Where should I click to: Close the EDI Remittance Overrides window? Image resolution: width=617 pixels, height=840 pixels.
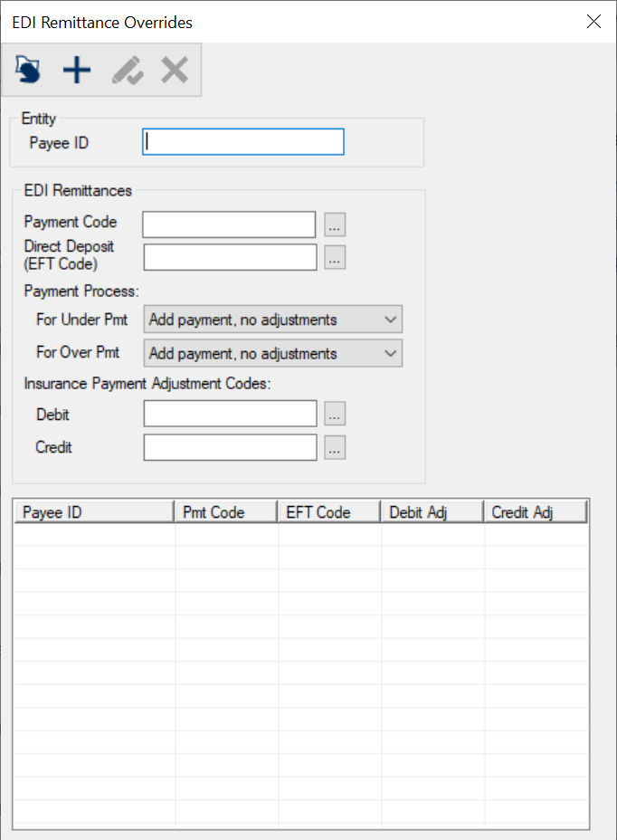(594, 22)
